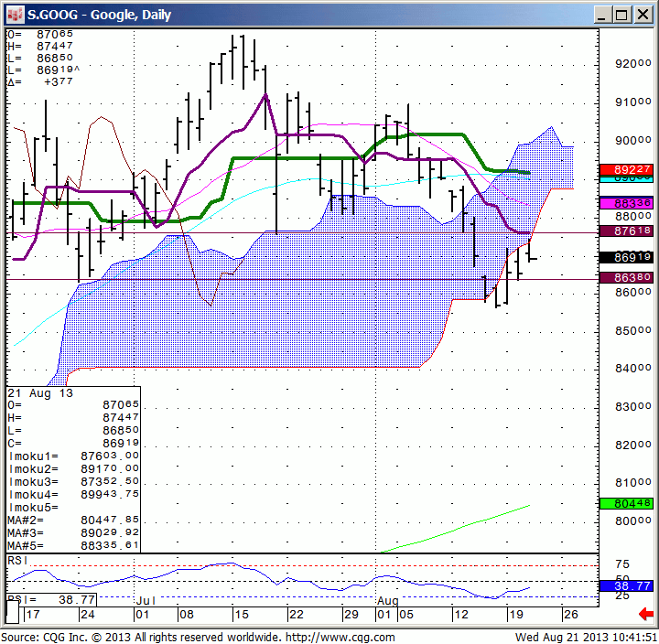Click the 21 Aug 13 date header

(40, 393)
